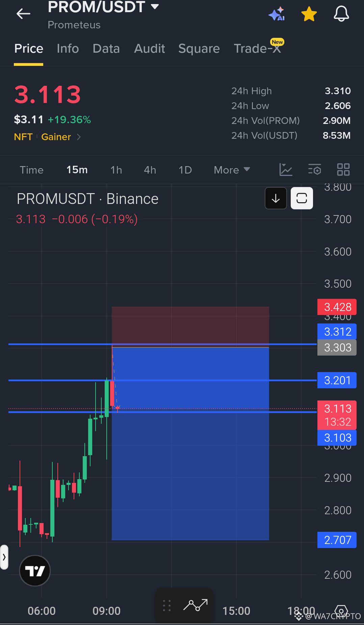Click the 24h Vol(PROM) value 2.90M
The width and height of the screenshot is (364, 625).
pos(337,121)
